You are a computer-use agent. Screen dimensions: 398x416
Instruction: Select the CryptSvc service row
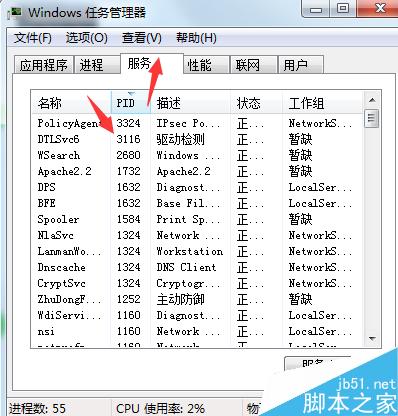197,283
